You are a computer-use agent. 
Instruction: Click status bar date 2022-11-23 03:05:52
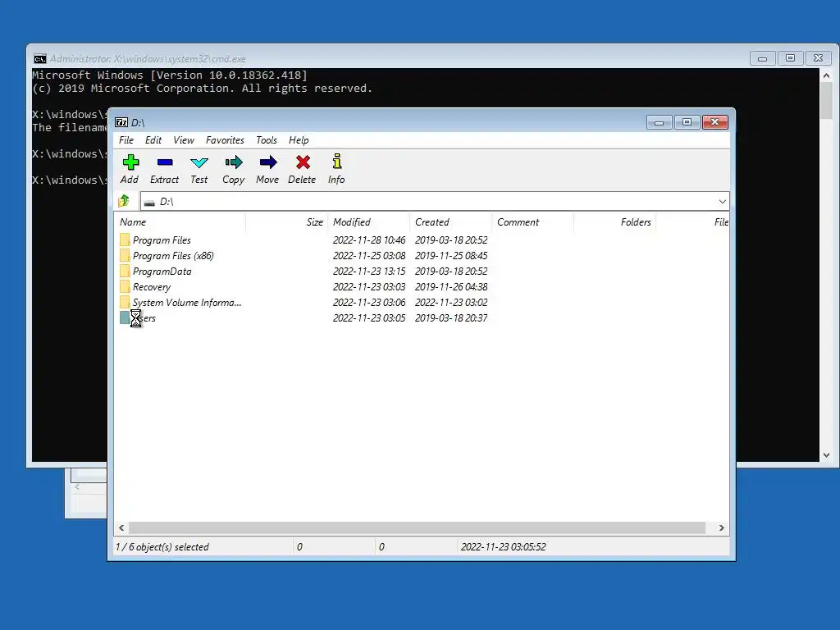(x=503, y=547)
